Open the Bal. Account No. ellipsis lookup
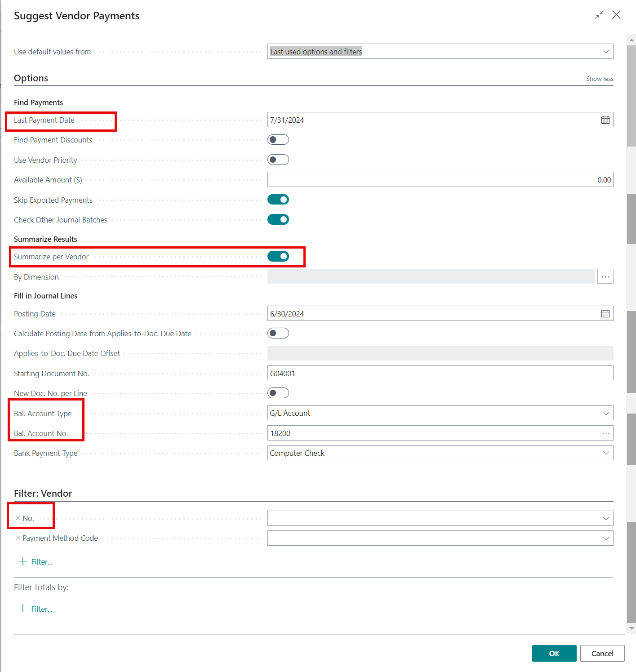This screenshot has height=672, width=636. coord(605,433)
